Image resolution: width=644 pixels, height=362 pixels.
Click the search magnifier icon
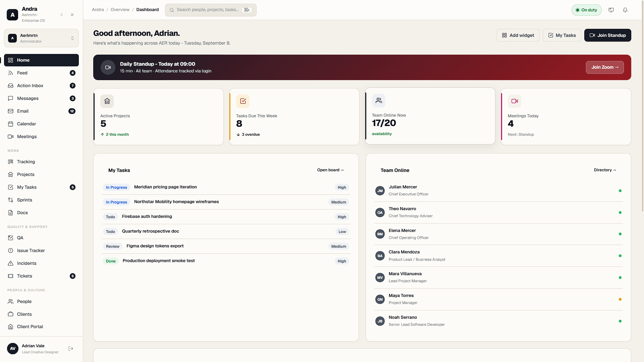coord(172,10)
